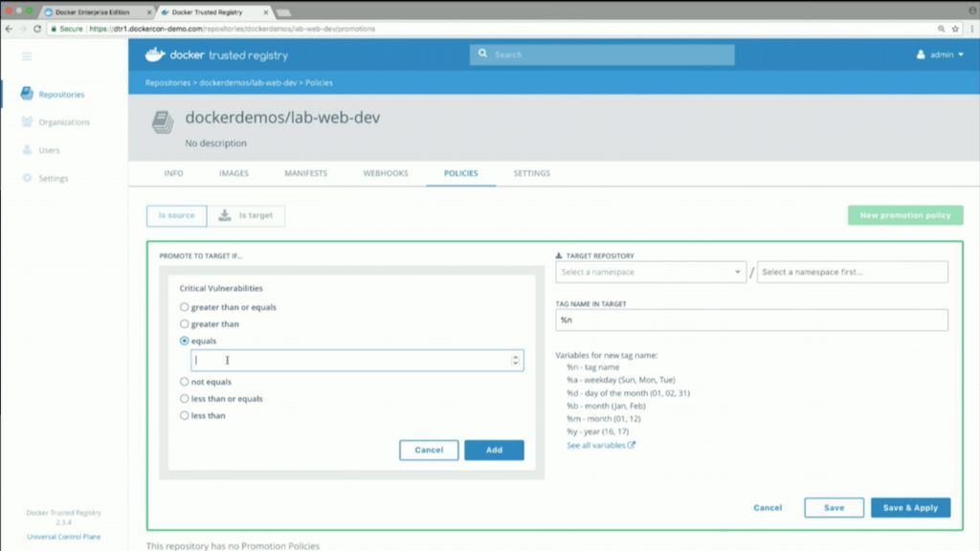Click the 'Select a namespace first' repository field
Screen dimensions: 980x551
point(853,272)
